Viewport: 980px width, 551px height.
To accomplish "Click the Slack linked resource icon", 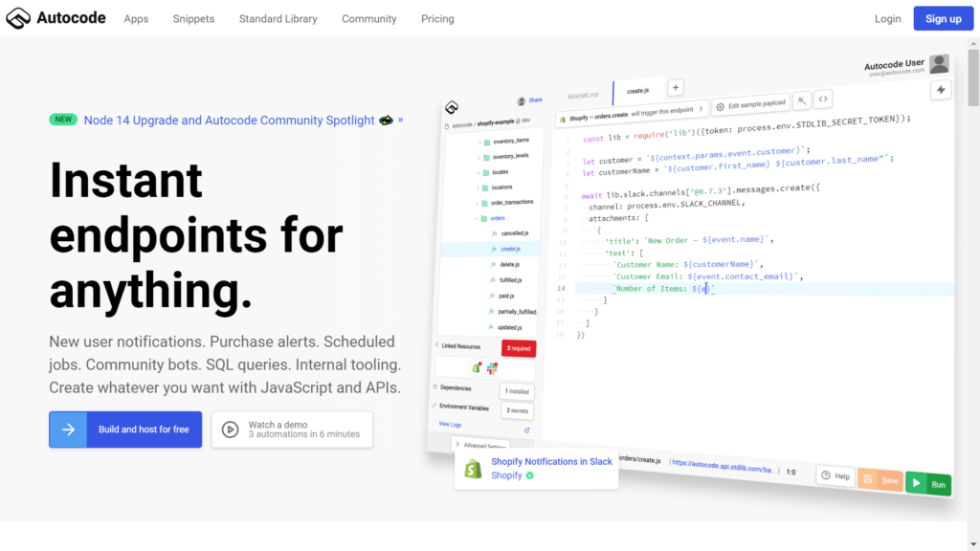I will 493,368.
